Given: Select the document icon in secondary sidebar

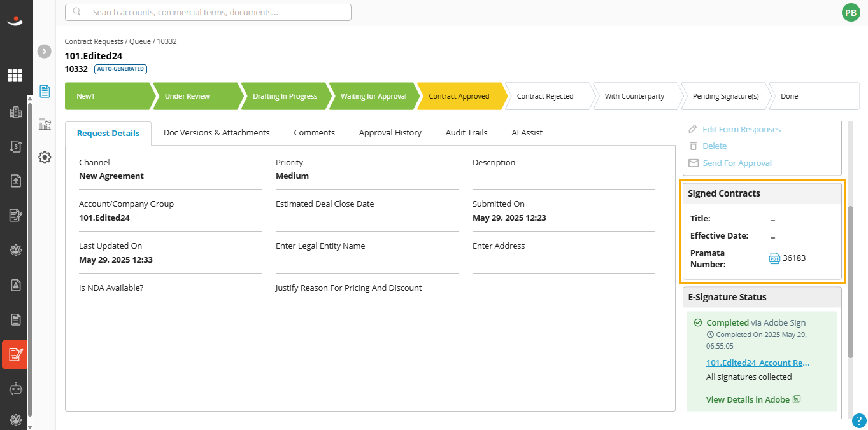Looking at the screenshot, I should (45, 91).
